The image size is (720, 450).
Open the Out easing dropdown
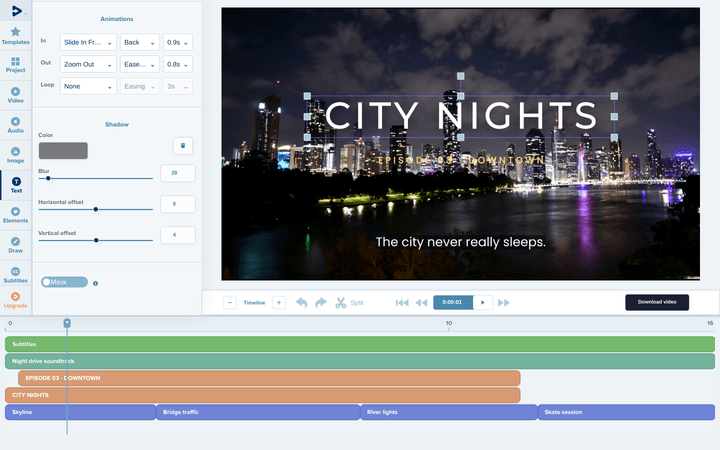[140, 64]
